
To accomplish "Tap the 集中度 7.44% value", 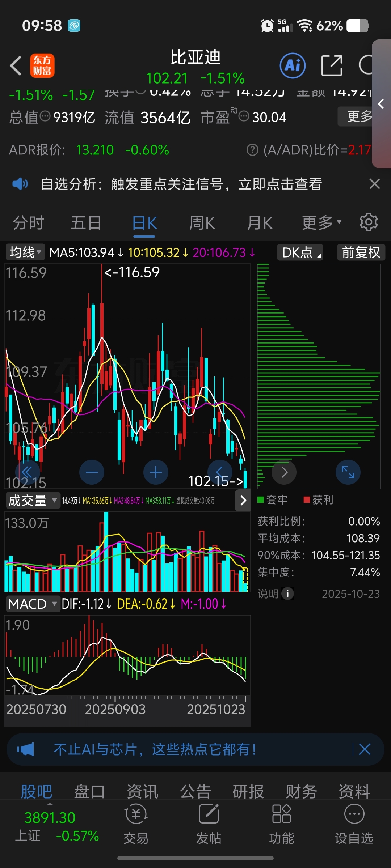I will 365,572.
